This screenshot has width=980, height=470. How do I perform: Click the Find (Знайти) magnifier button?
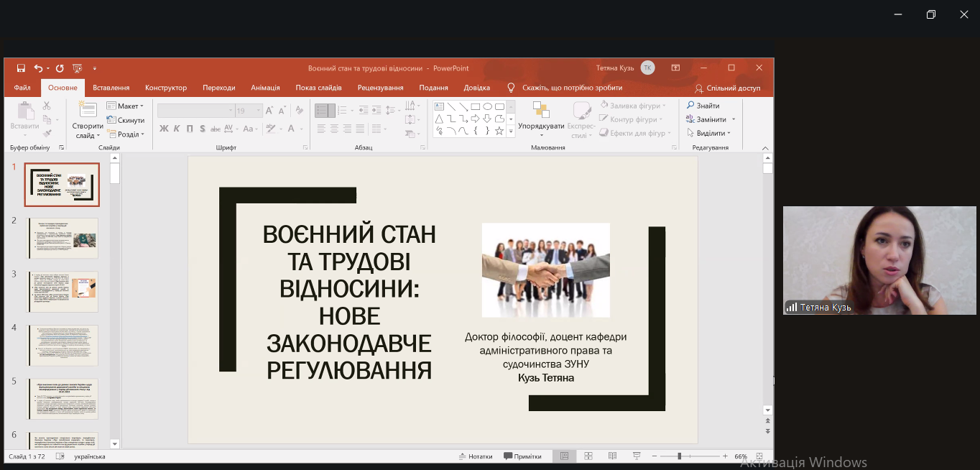coord(703,106)
